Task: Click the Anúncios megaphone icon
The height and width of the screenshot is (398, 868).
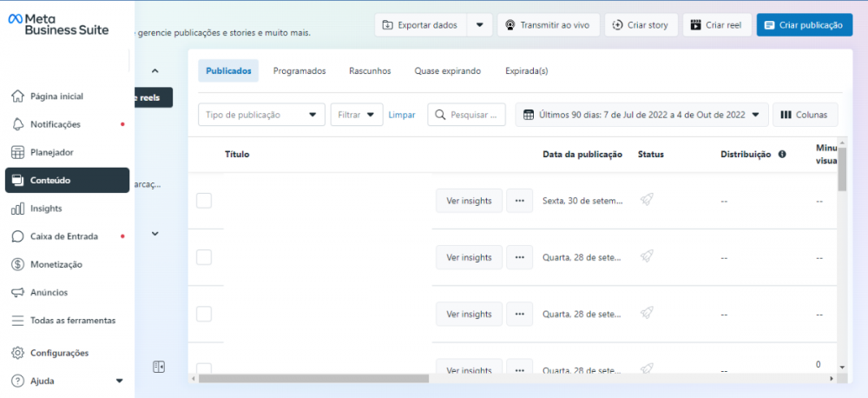Action: [17, 292]
